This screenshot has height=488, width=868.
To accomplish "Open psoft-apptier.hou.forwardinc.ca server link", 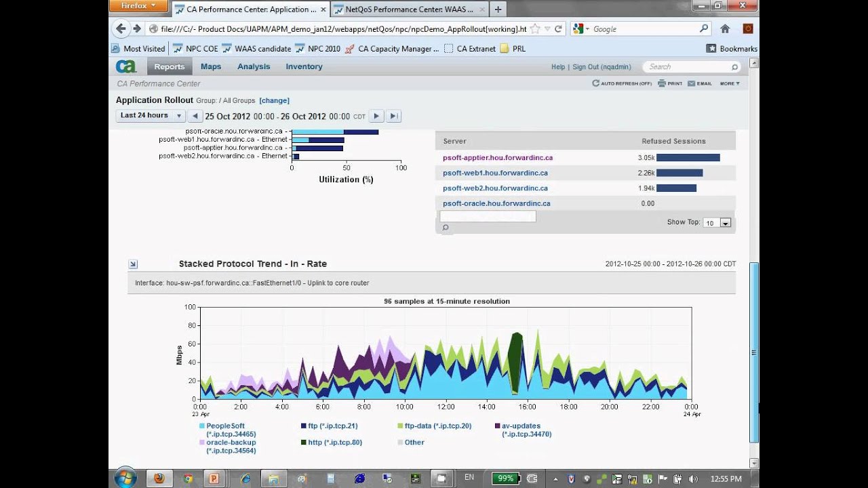I will click(498, 157).
